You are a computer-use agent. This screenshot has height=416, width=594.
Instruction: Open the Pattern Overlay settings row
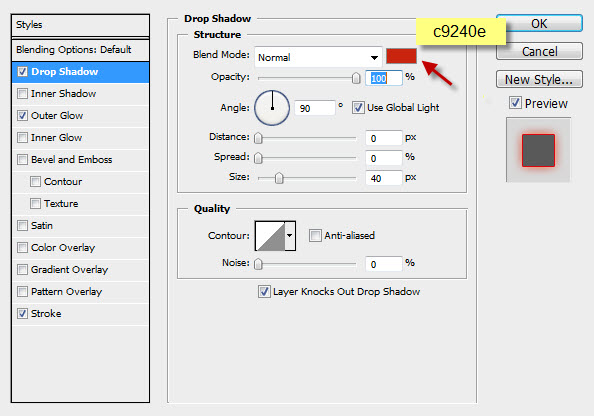[x=80, y=291]
